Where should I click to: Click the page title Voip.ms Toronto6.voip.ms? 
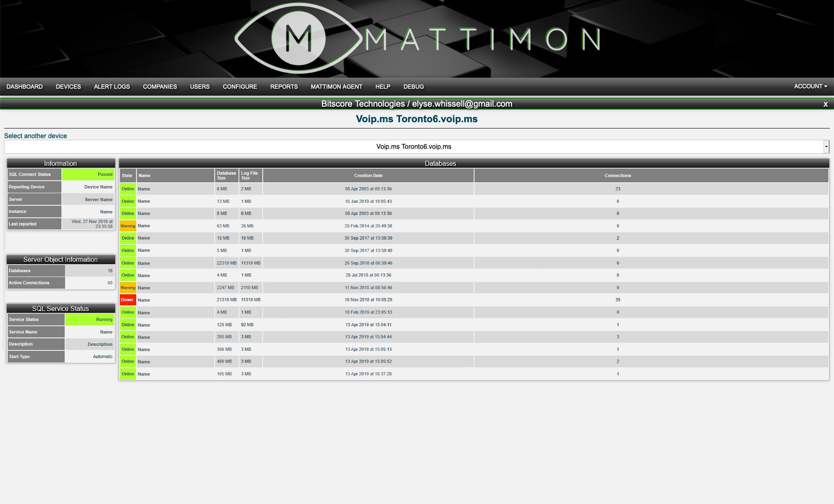point(416,119)
